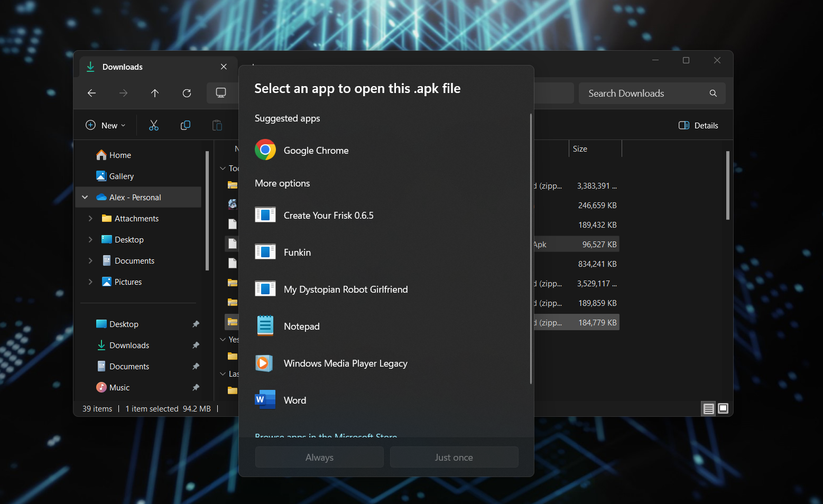
Task: Expand the OneDrive Documents folder
Action: click(90, 260)
